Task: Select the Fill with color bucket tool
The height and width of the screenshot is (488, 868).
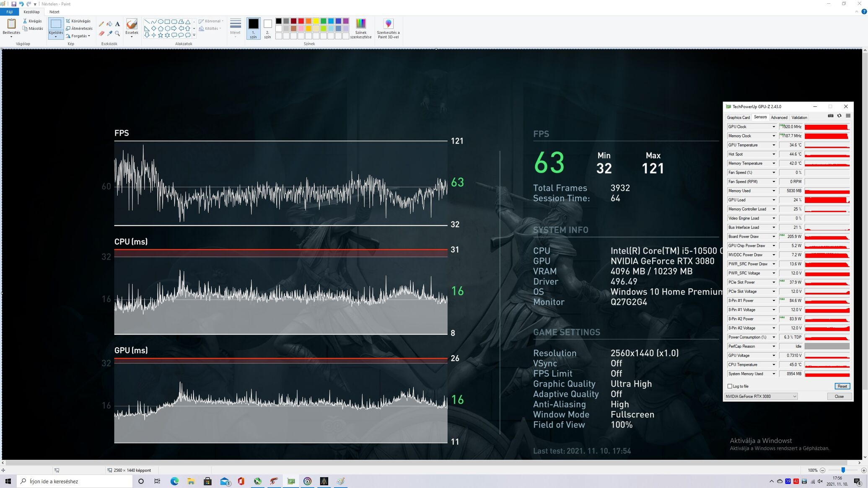Action: 109,24
